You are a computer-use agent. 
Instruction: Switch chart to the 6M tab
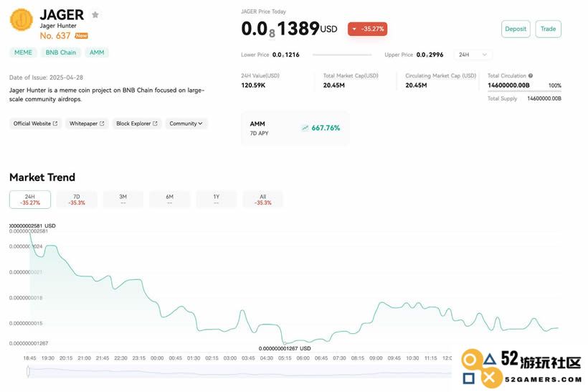click(x=169, y=200)
